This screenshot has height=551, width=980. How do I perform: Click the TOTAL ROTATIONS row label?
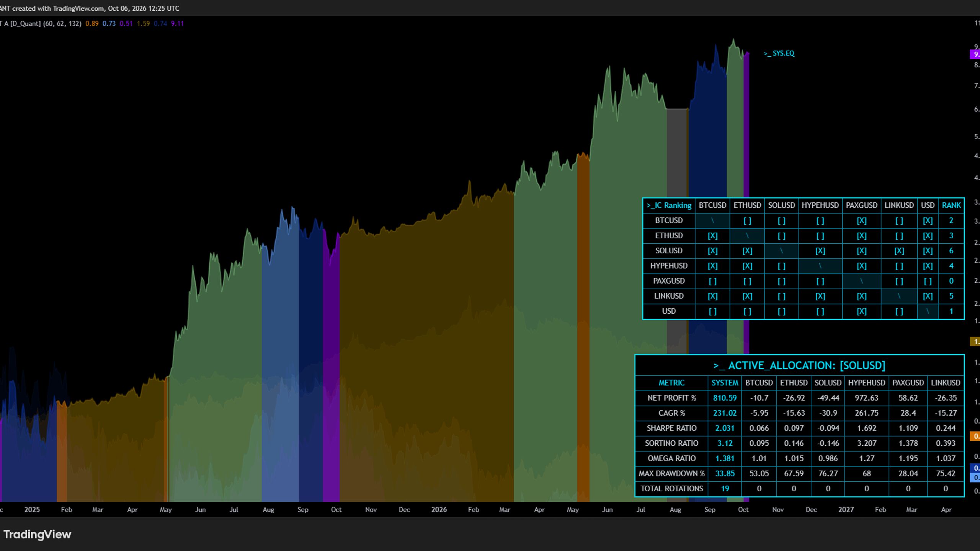(x=671, y=489)
